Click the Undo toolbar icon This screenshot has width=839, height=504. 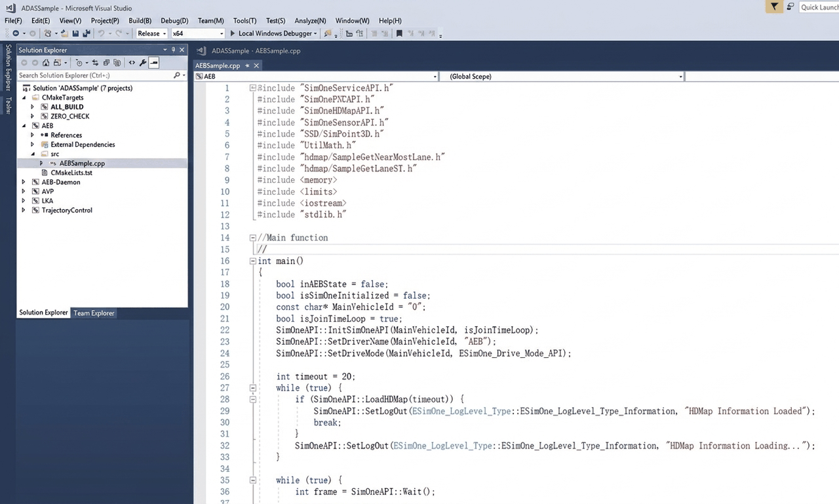[x=101, y=33]
